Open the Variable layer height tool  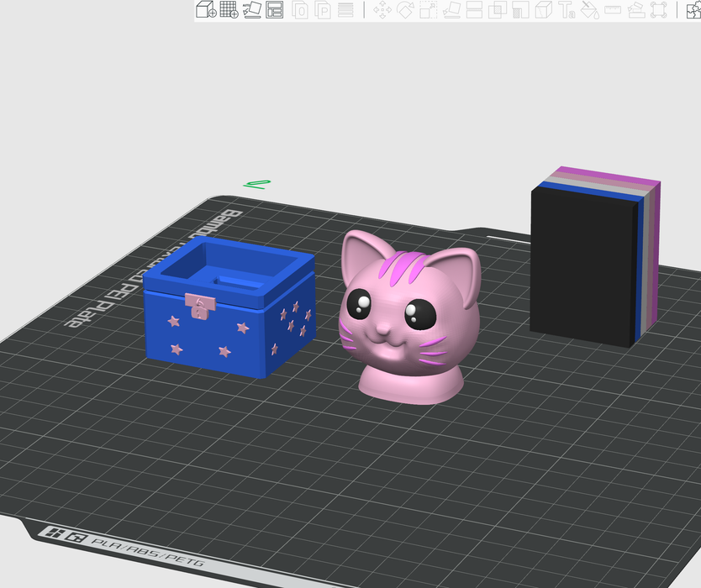pos(345,10)
